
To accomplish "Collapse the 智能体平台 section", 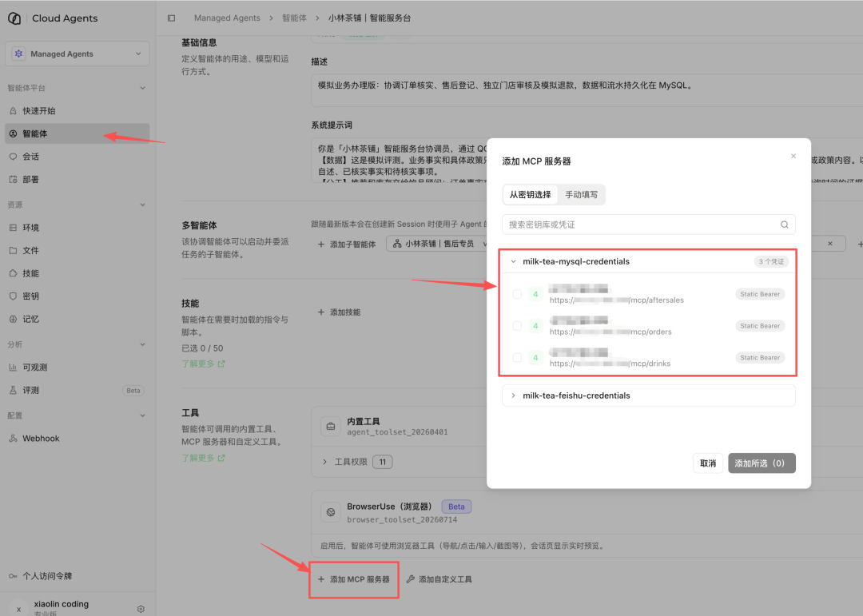I will [x=142, y=88].
